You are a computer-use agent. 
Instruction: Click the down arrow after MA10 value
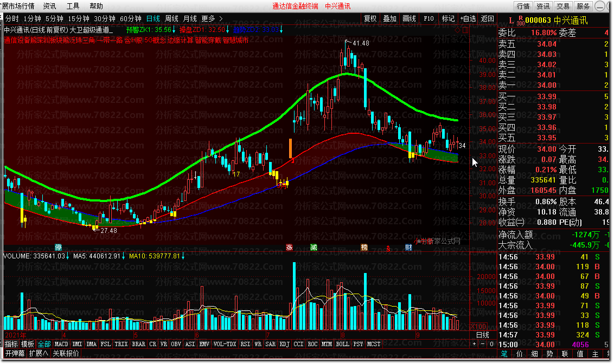click(x=183, y=256)
